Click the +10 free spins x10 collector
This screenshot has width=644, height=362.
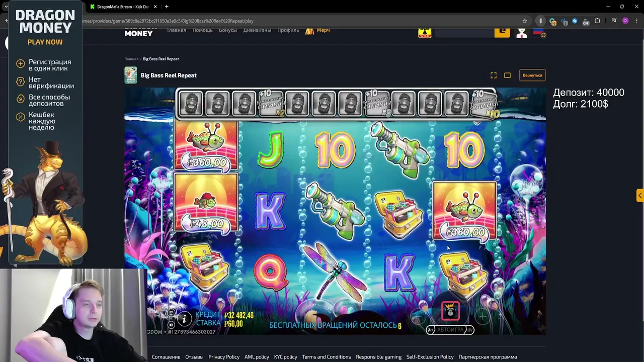484,104
